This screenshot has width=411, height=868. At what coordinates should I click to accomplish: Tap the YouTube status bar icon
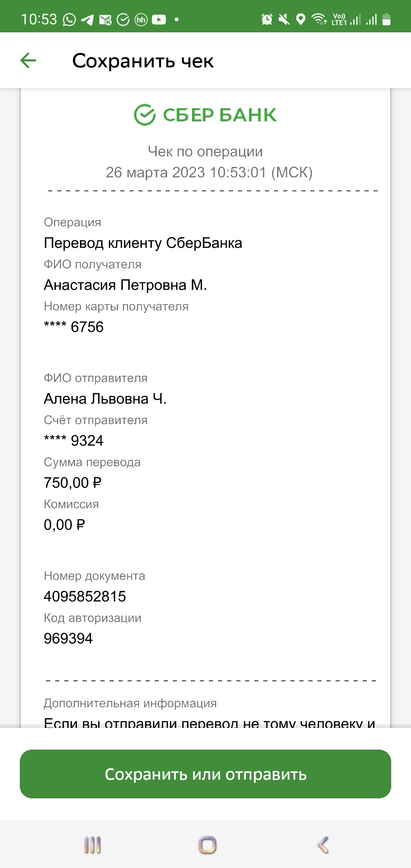[159, 19]
